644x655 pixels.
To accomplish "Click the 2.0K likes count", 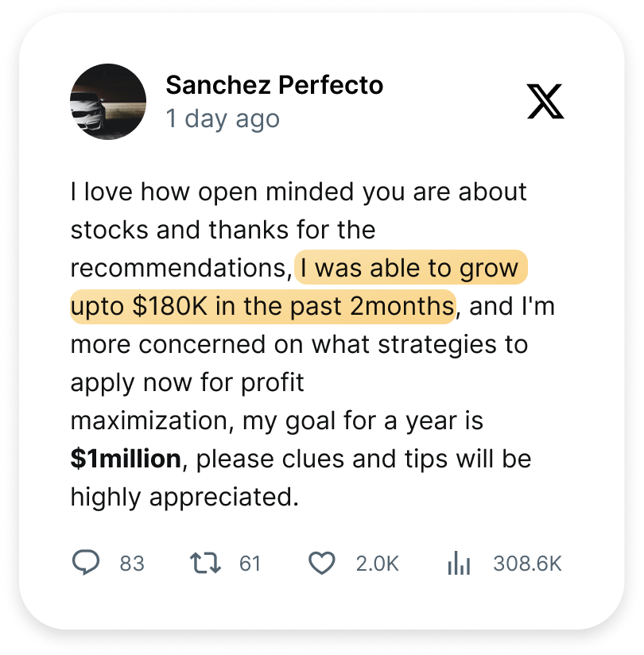I will coord(378,564).
